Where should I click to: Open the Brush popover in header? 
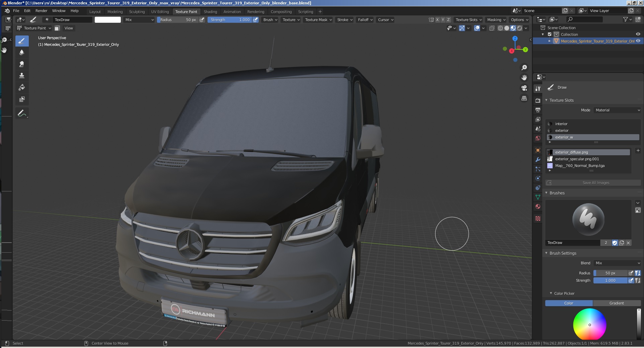point(270,20)
